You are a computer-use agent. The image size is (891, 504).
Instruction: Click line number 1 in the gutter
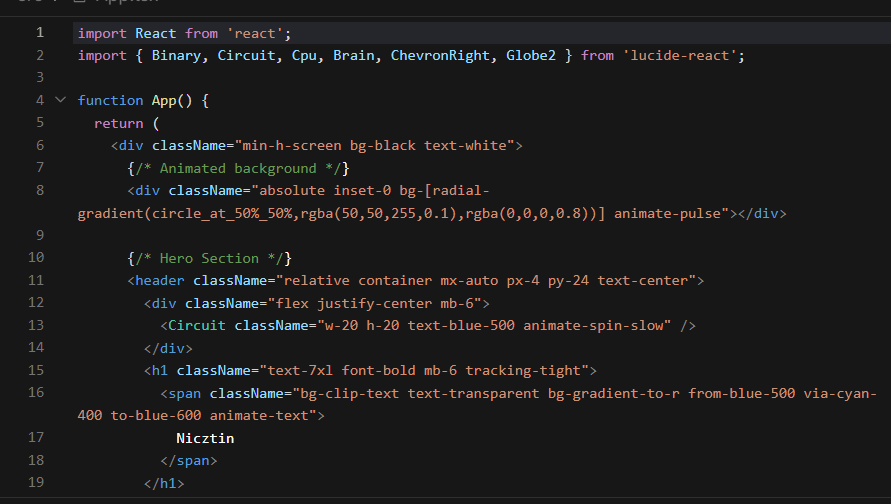(40, 32)
